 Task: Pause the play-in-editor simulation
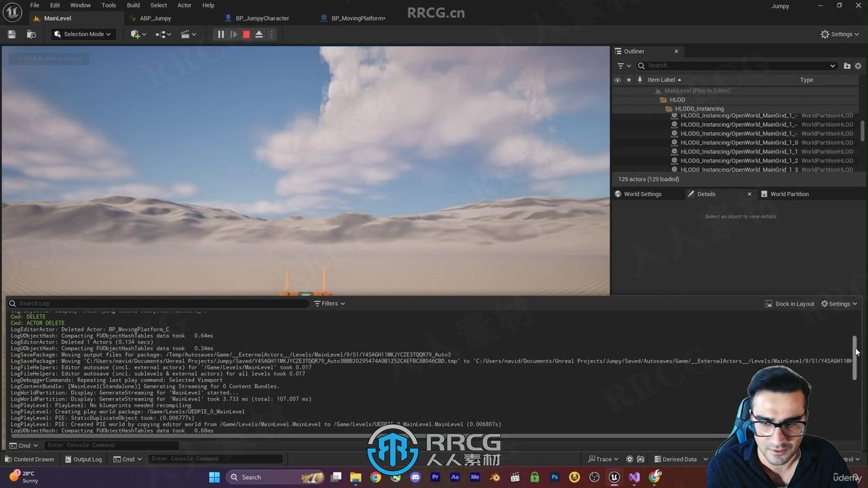pos(220,35)
